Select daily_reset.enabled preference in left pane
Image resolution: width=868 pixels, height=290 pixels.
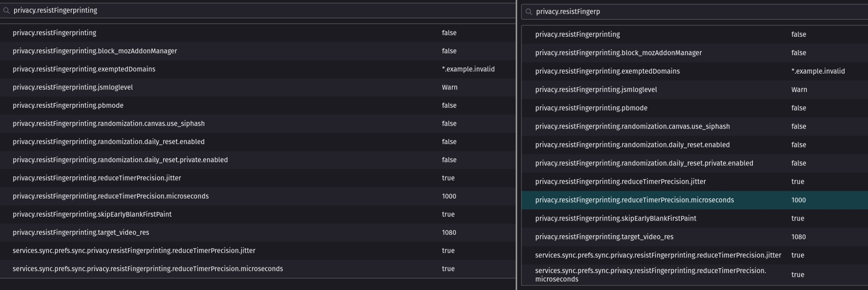108,142
